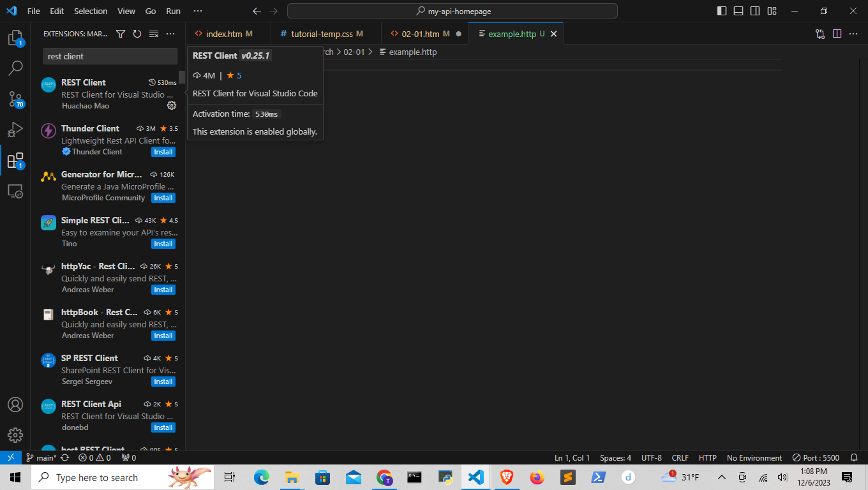Install the Simple REST Client extension
This screenshot has height=490, width=868.
click(163, 244)
